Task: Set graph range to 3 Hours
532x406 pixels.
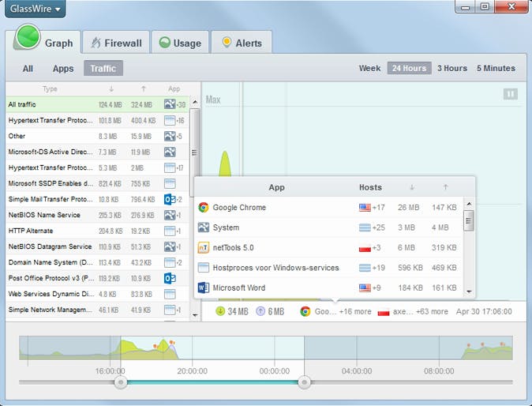Action: 452,68
